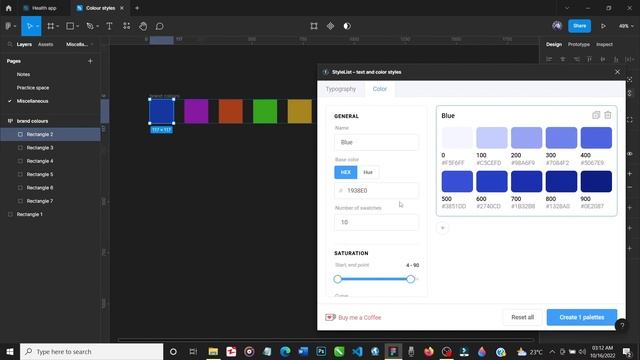Click the user avatar icon
The width and height of the screenshot is (640, 360).
click(557, 26)
